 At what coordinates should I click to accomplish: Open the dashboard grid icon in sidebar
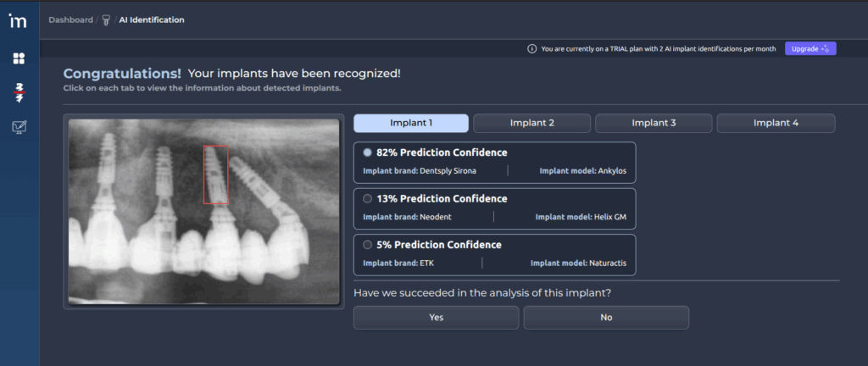coord(19,58)
